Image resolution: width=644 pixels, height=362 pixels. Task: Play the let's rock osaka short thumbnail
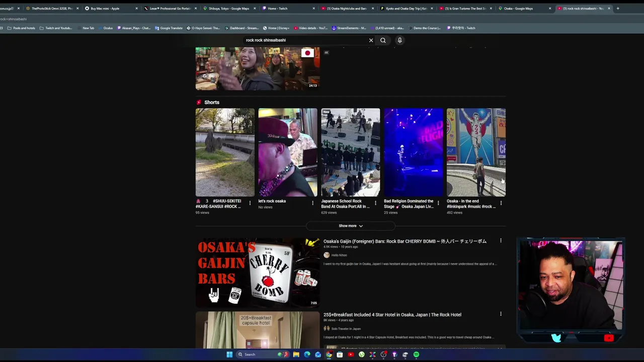click(x=288, y=152)
